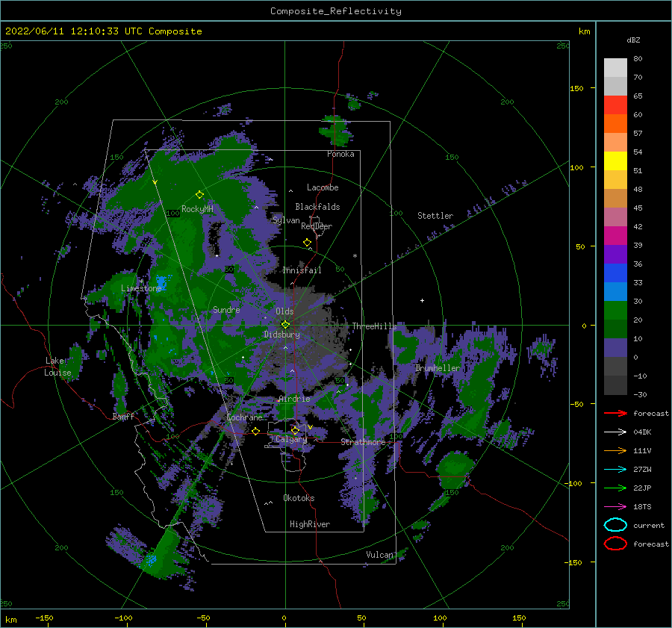Viewport: 672px width, 628px height.
Task: Click the HighRiver city label
Action: coord(310,524)
